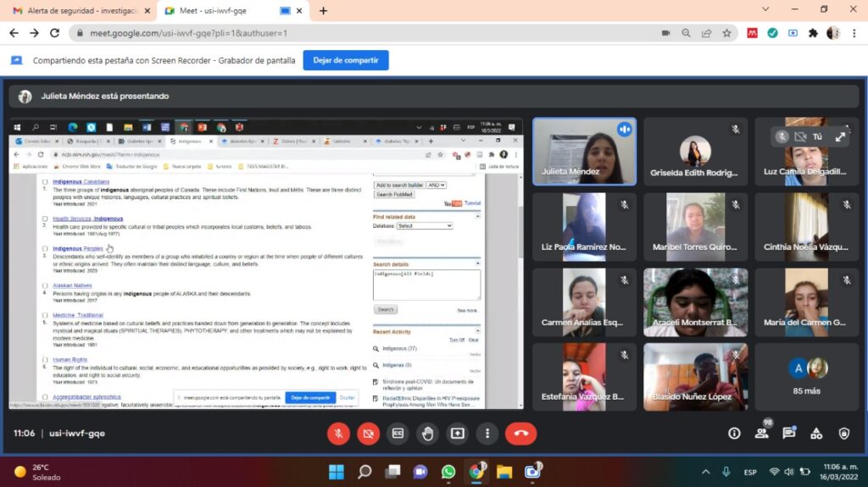Unmute the microphone in Meet controls
The image size is (868, 487).
(338, 434)
